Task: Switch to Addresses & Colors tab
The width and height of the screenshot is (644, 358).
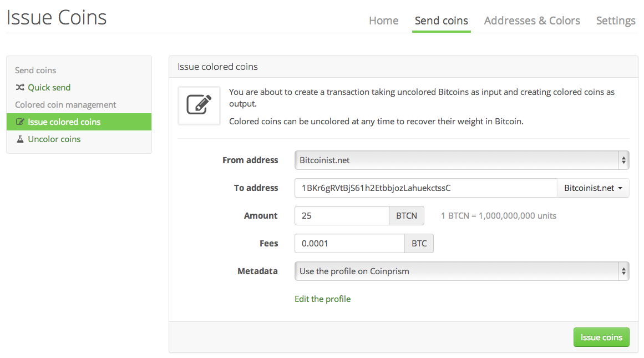Action: pos(532,21)
